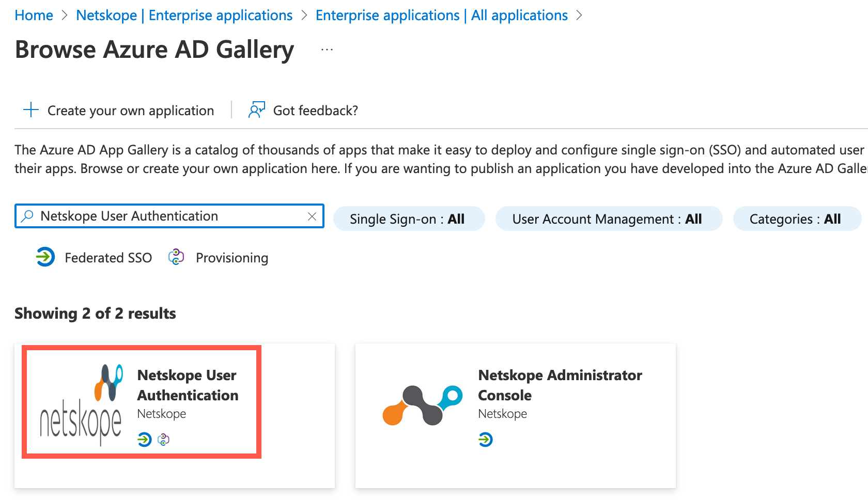This screenshot has height=500, width=868.
Task: Select the Provisioning legend icon
Action: click(176, 257)
